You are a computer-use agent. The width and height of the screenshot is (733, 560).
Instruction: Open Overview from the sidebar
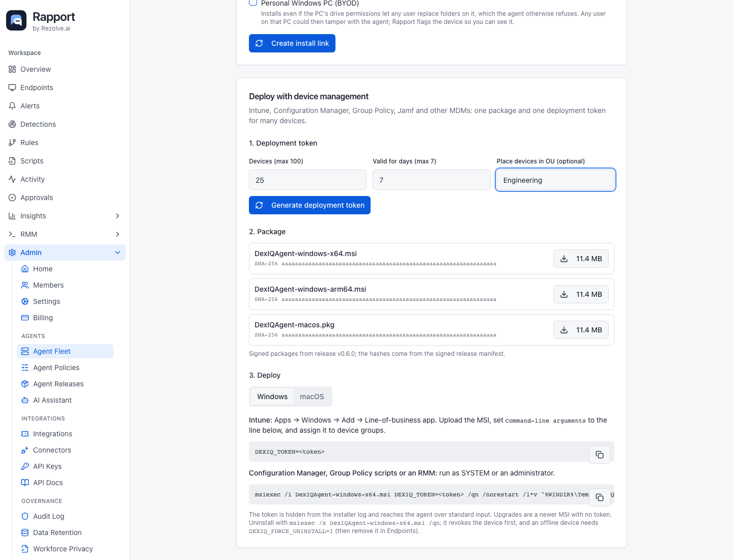pyautogui.click(x=65, y=69)
